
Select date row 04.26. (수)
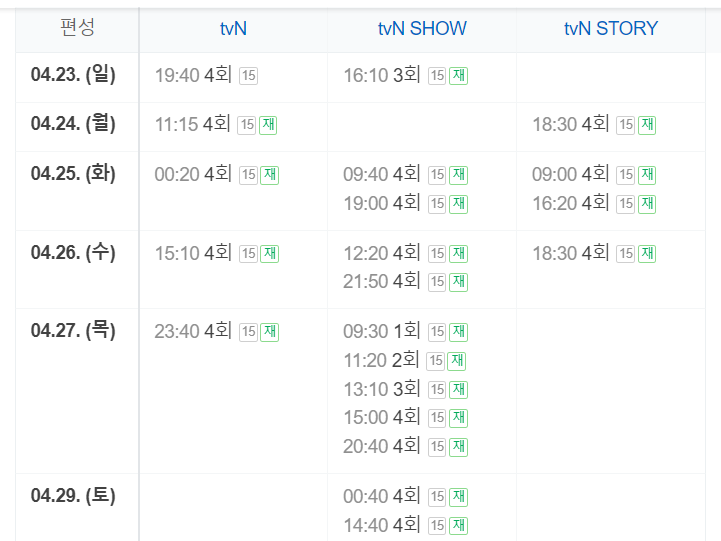pos(73,252)
